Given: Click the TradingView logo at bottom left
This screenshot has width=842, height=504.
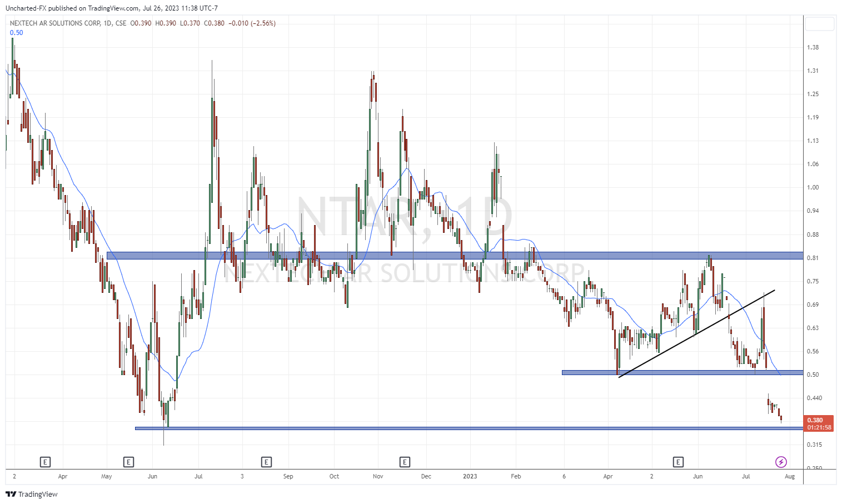Looking at the screenshot, I should tap(32, 494).
